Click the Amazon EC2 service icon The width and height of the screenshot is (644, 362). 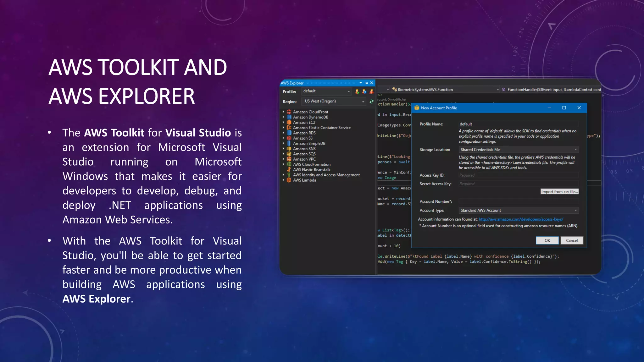[289, 122]
